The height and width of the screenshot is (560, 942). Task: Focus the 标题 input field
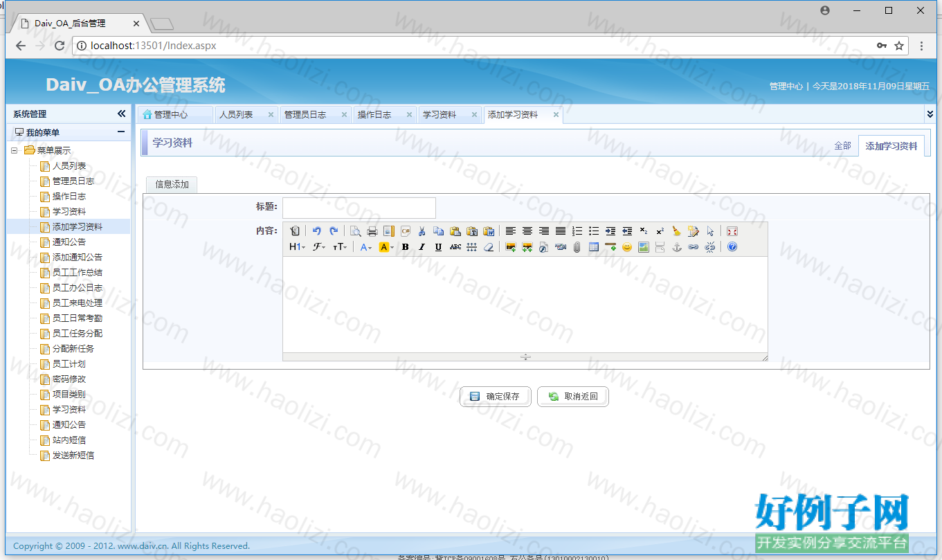(x=359, y=208)
